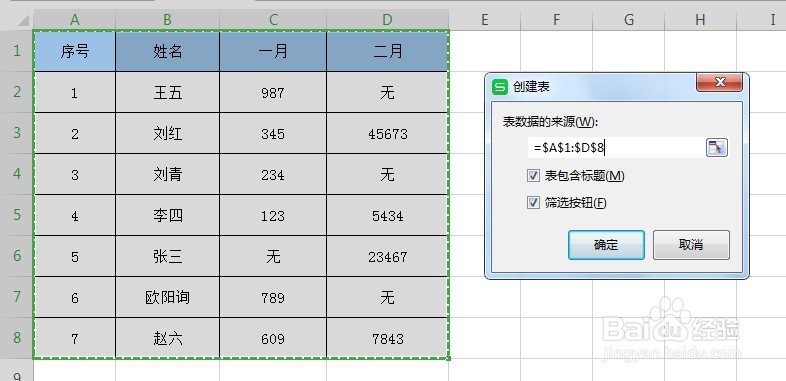
Task: Click the data source range input field
Action: pos(616,148)
